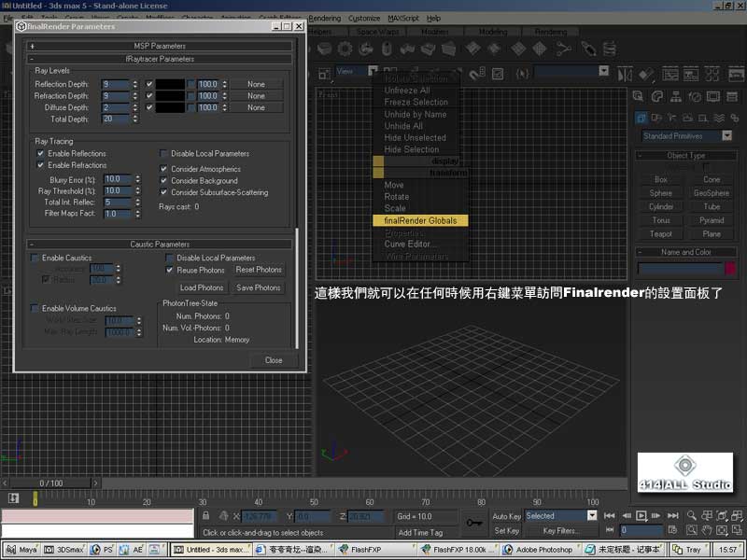Image resolution: width=747 pixels, height=560 pixels.
Task: Click the Close button in finalRender Parameters
Action: click(274, 360)
